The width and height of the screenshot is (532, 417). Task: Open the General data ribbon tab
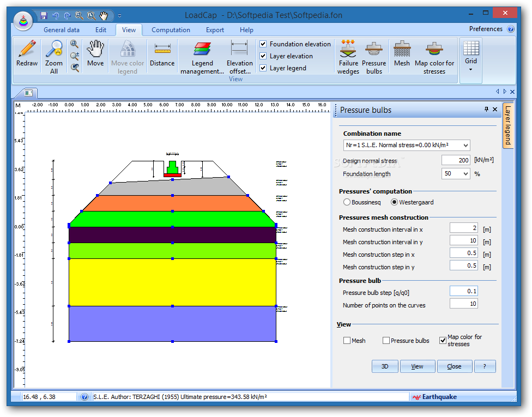coord(62,30)
